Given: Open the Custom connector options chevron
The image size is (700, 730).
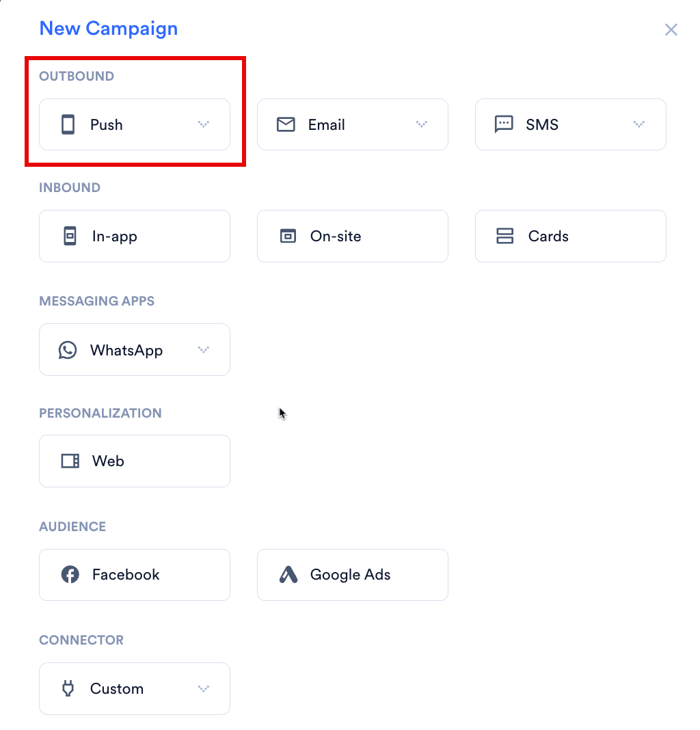Looking at the screenshot, I should tap(204, 688).
